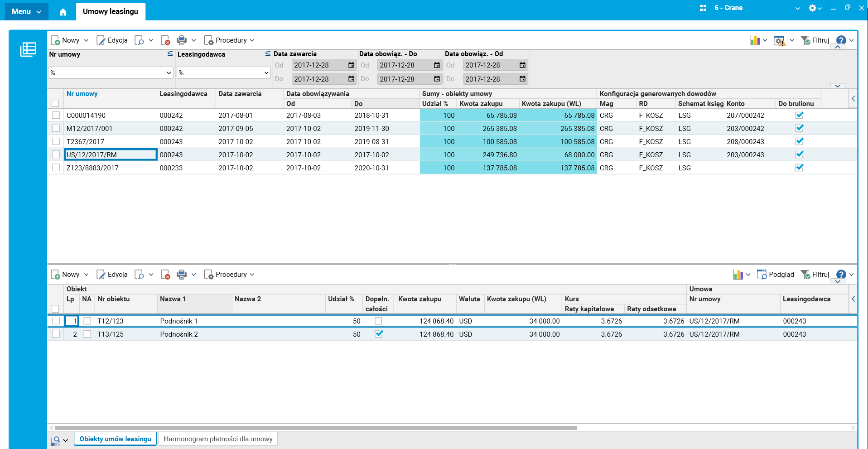The height and width of the screenshot is (449, 868).
Task: Click the delete record icon in the upper toolbar
Action: point(165,40)
